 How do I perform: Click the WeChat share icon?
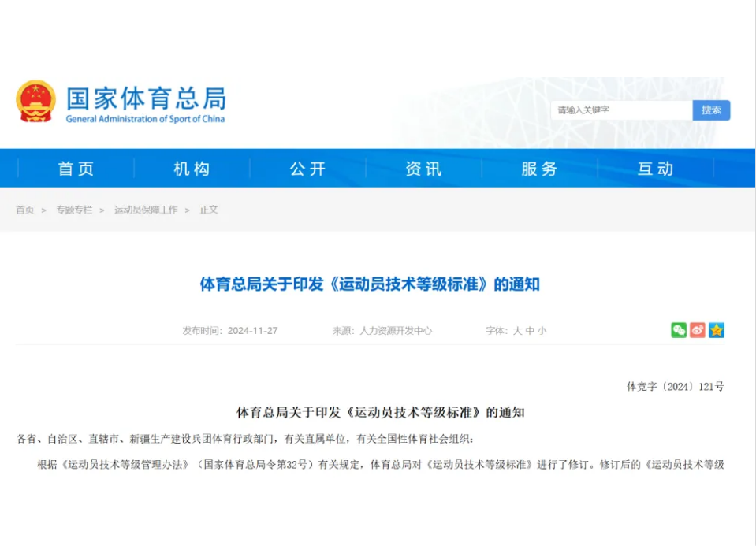coord(678,330)
